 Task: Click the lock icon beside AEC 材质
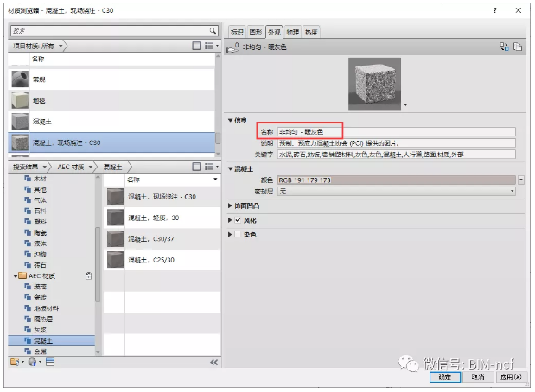click(88, 275)
